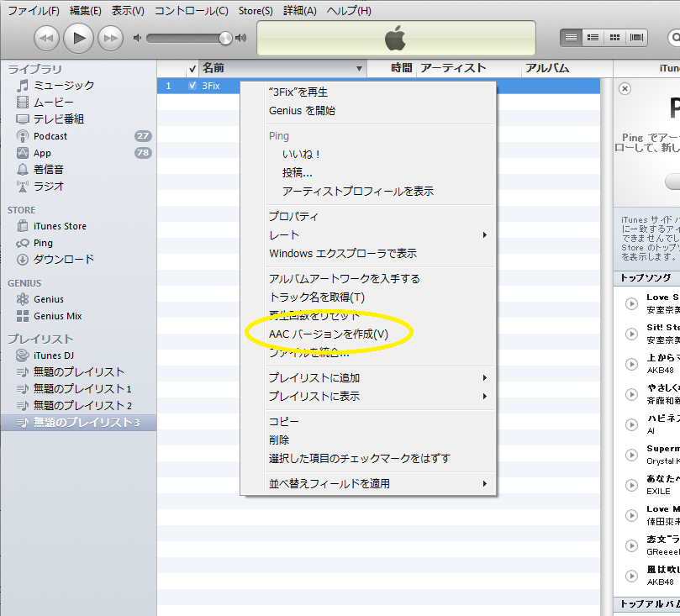
Task: Preview the EXILE top song
Action: (x=631, y=485)
